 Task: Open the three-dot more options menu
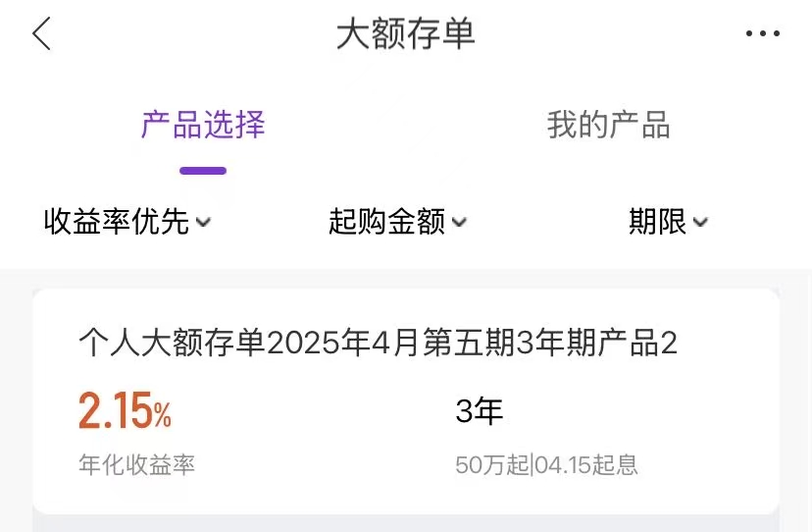[762, 34]
